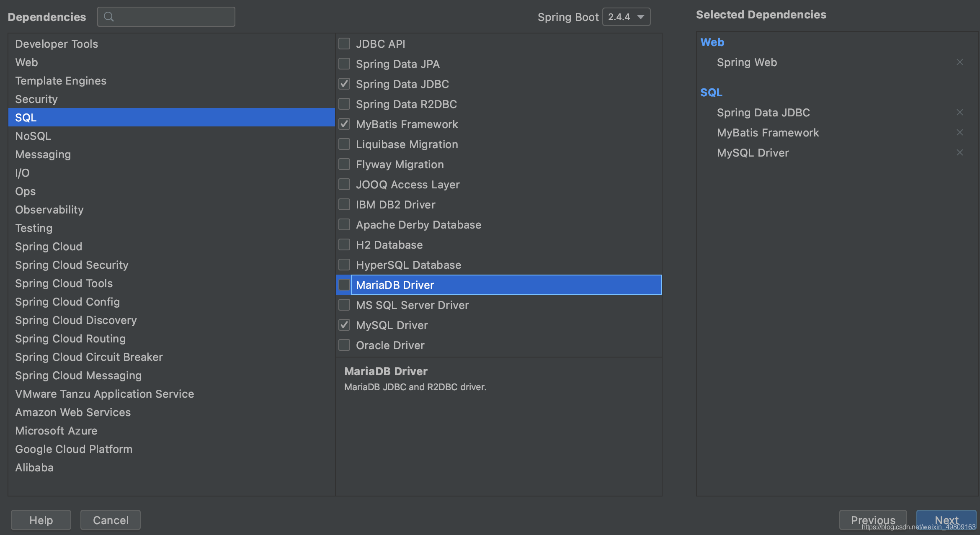980x535 pixels.
Task: Select the NoSQL category
Action: pos(172,136)
